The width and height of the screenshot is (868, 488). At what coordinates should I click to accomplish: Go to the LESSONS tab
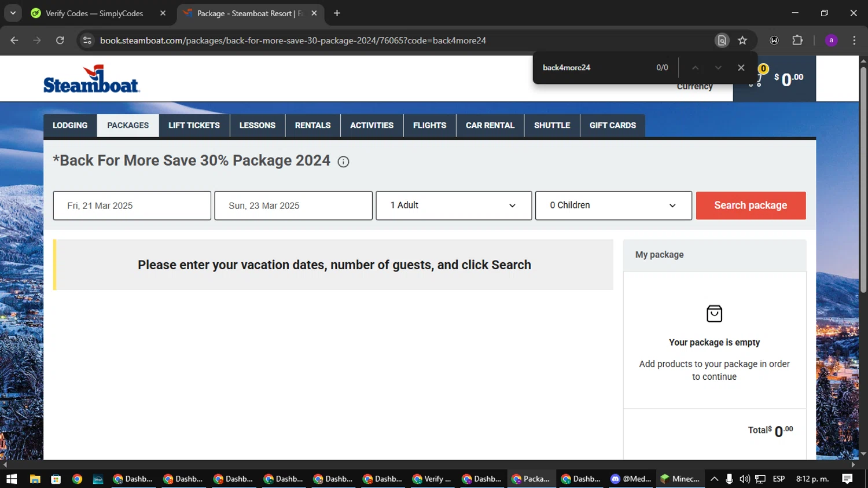(258, 125)
